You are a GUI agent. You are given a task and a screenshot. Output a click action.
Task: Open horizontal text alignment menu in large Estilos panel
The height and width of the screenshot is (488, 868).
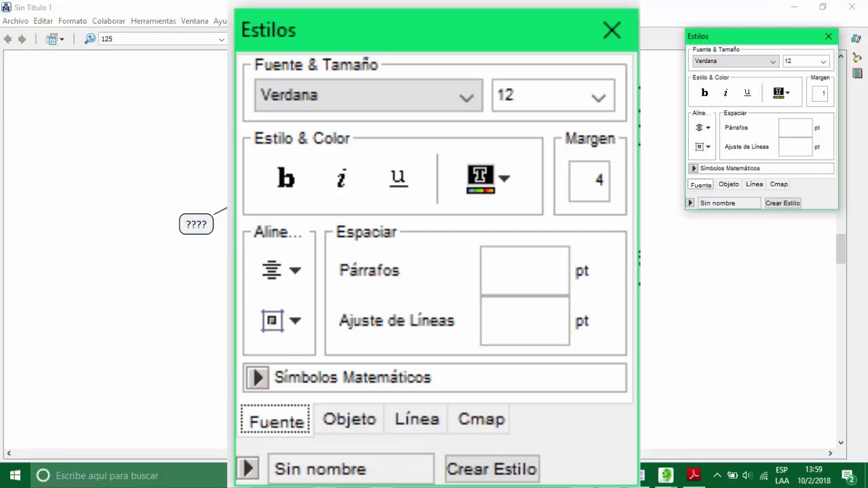(x=281, y=270)
